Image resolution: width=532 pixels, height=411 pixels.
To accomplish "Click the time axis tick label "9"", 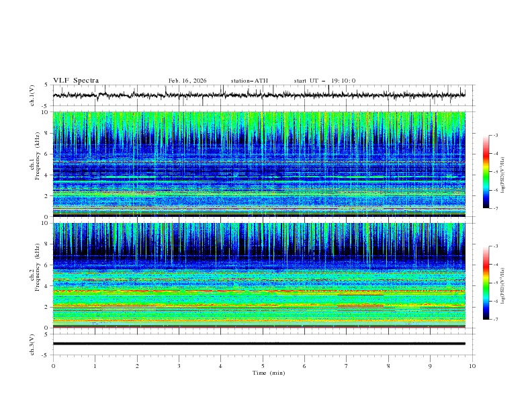I will pos(430,366).
